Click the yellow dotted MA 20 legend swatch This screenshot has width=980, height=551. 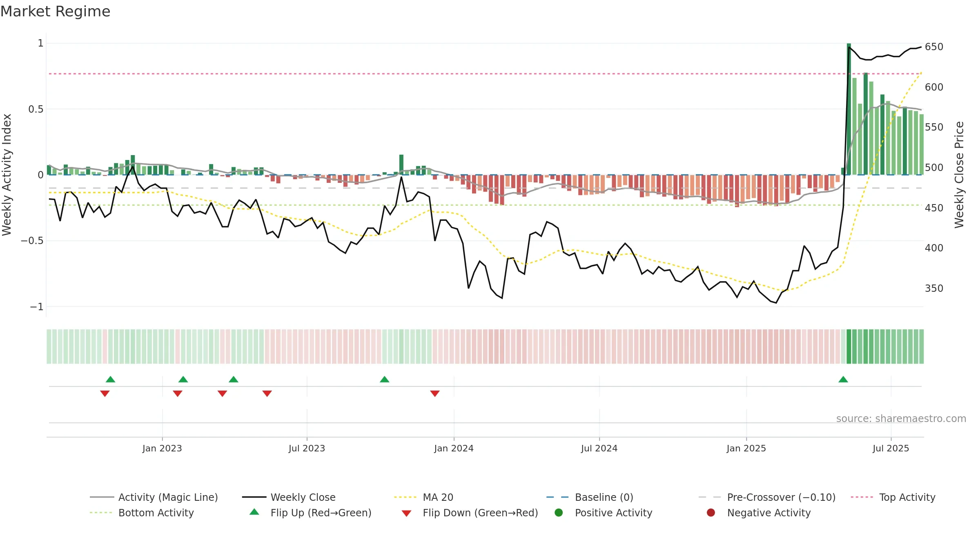406,497
